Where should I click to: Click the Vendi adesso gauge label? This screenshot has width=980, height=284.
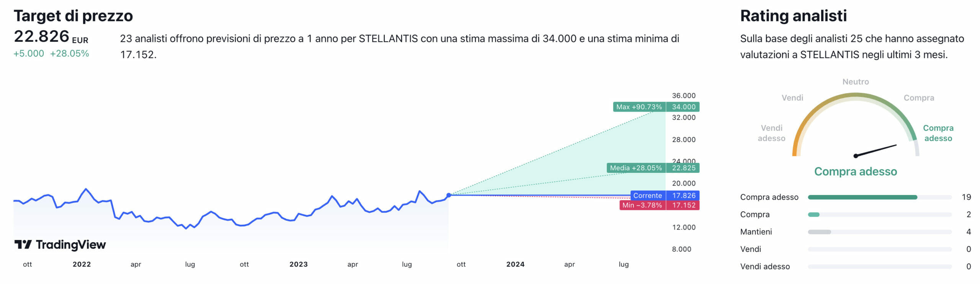[771, 133]
